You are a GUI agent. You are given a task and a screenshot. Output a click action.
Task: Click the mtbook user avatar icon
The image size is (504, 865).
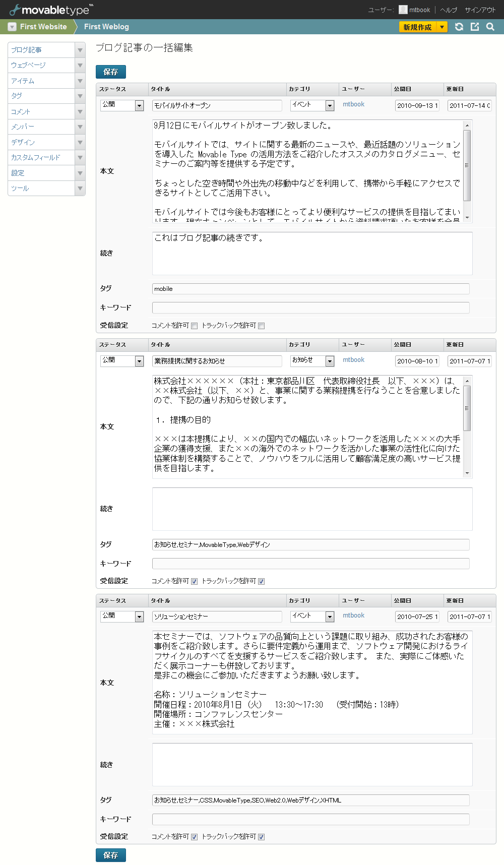[x=403, y=10]
